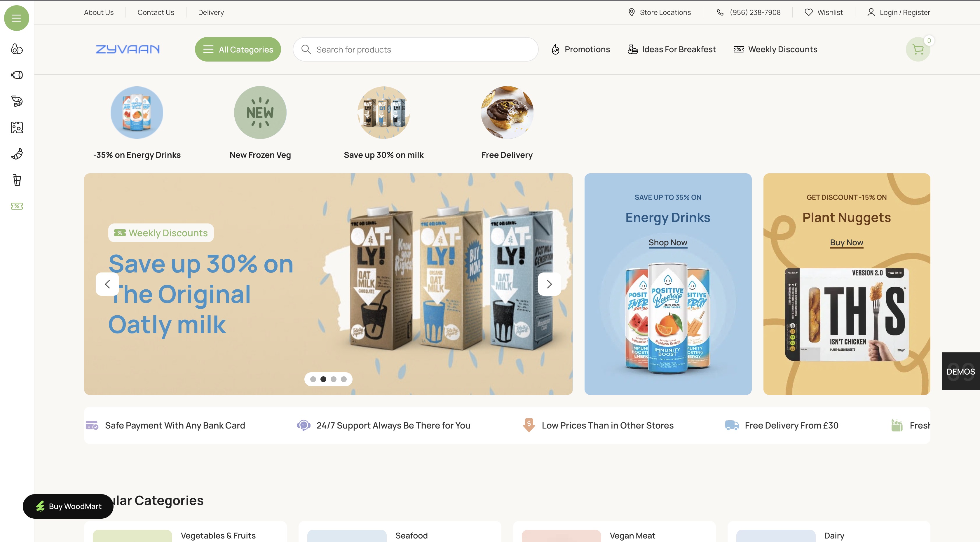Click the cheese dairy sidebar icon
The height and width of the screenshot is (542, 980).
(17, 127)
